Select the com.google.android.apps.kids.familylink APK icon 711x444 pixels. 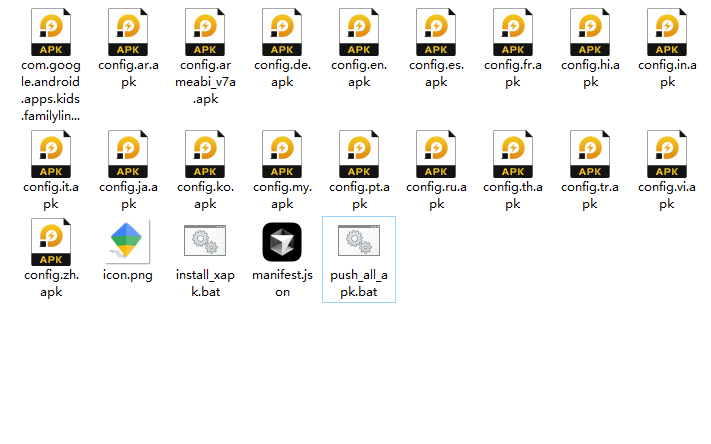point(51,32)
